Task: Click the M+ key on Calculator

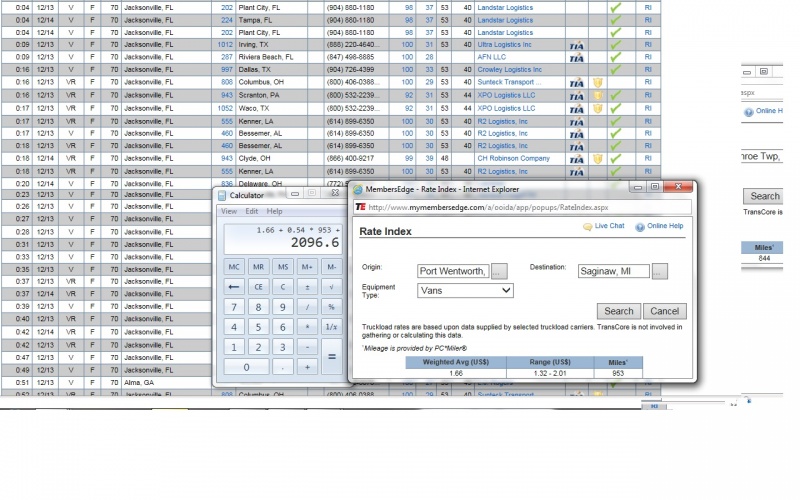Action: [x=307, y=267]
